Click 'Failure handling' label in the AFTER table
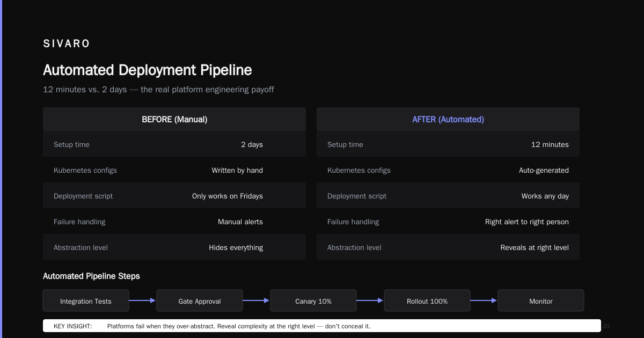 tap(353, 222)
